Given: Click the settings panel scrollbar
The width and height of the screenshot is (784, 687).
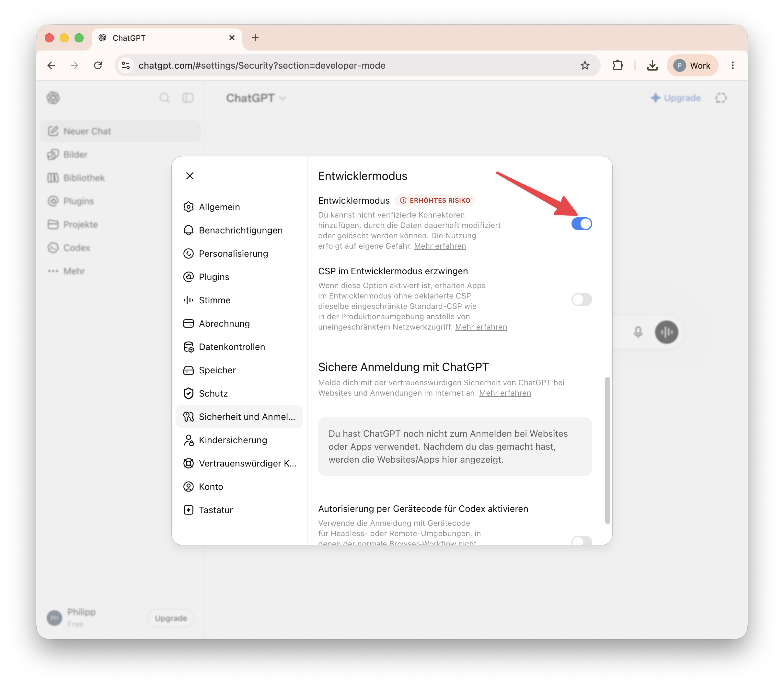Looking at the screenshot, I should pyautogui.click(x=607, y=450).
